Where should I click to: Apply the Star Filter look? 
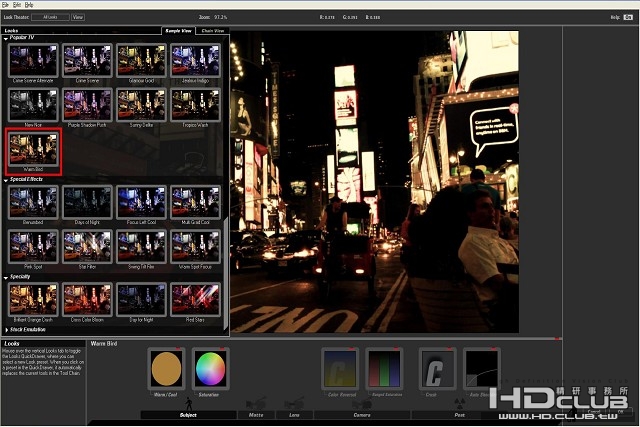87,247
